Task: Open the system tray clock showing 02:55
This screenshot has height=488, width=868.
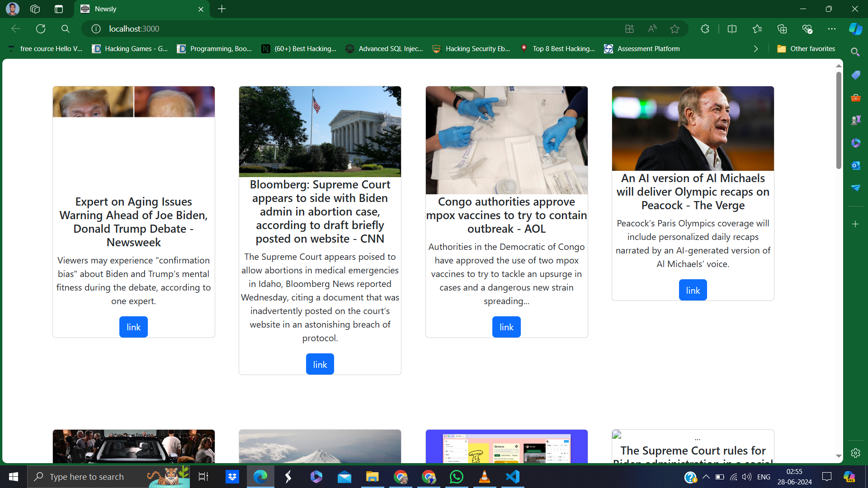Action: 795,477
